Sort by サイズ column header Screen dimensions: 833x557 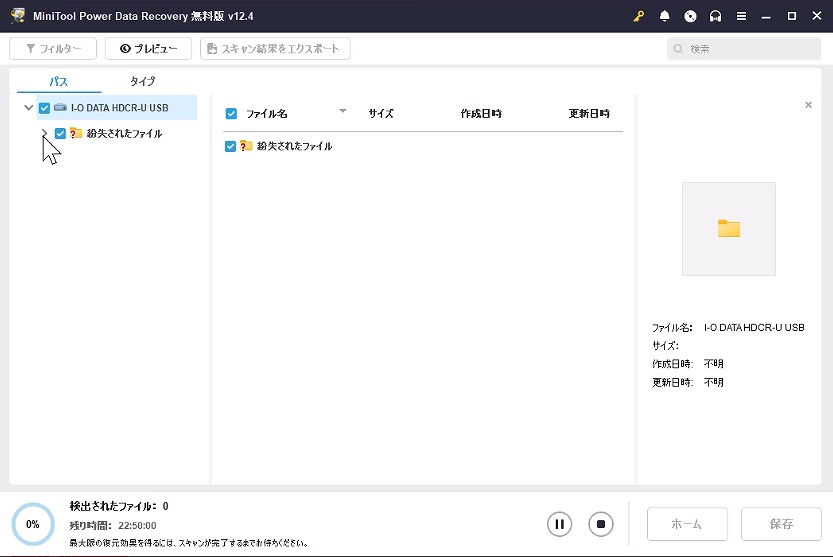381,113
